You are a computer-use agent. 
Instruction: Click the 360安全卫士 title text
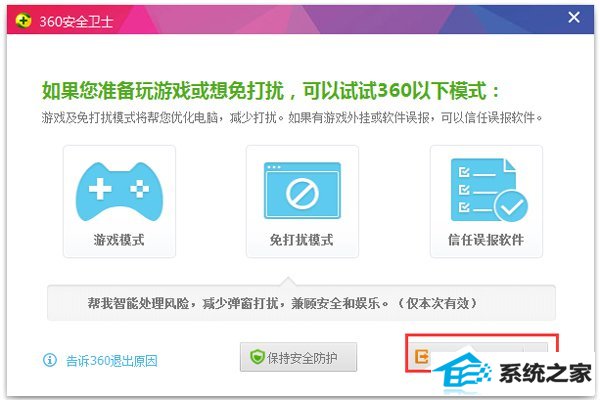pos(76,21)
